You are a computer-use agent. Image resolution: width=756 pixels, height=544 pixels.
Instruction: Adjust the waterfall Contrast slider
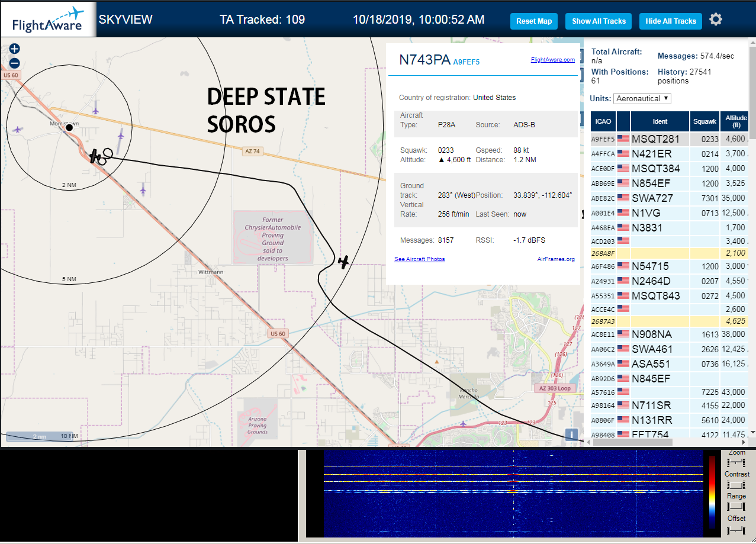(736, 484)
